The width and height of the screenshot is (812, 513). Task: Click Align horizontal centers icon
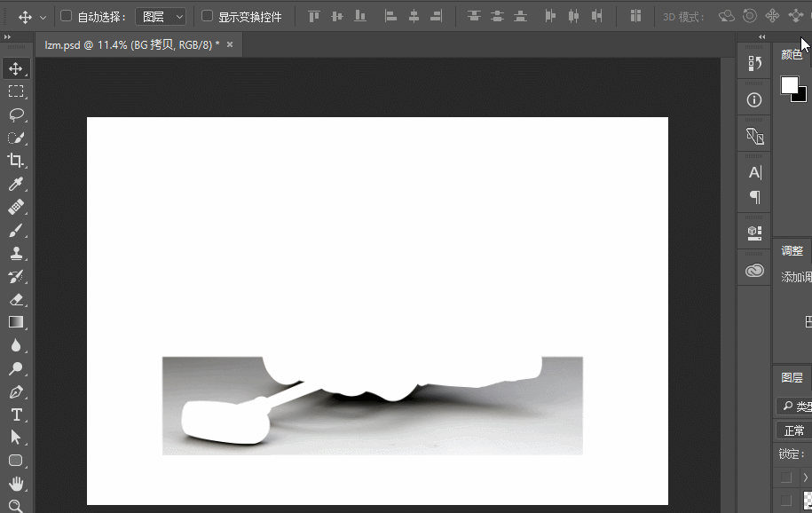(x=414, y=17)
